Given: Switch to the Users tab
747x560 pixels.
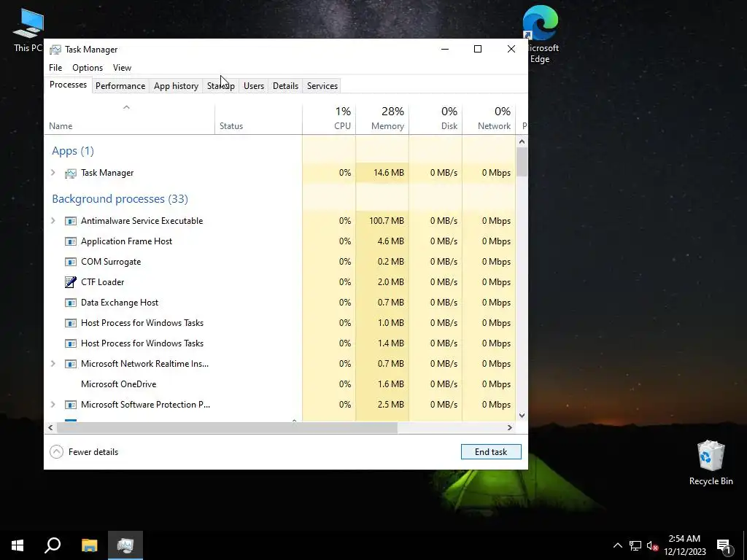Looking at the screenshot, I should 253,86.
